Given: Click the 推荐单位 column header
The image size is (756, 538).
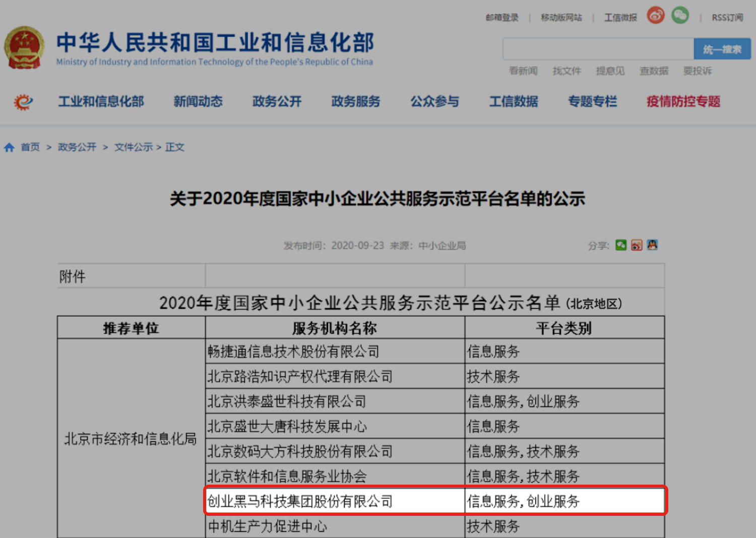Looking at the screenshot, I should click(131, 328).
